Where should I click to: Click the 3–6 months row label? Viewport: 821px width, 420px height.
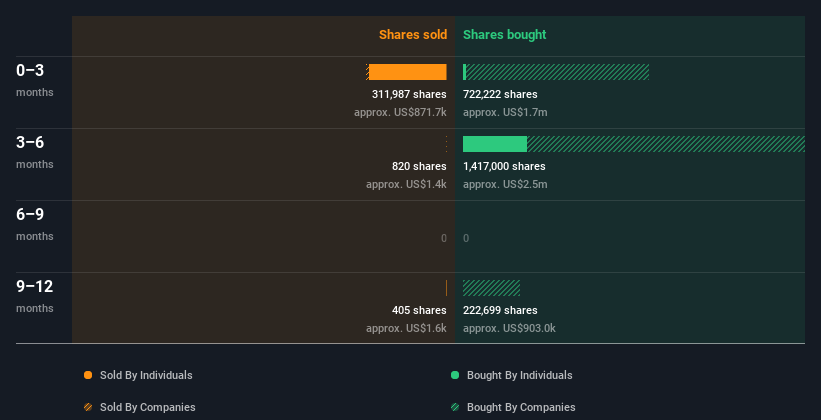pos(35,152)
